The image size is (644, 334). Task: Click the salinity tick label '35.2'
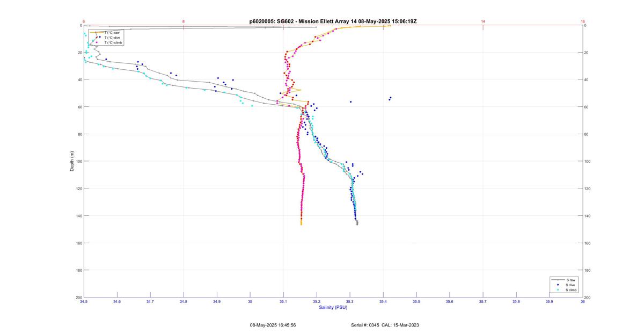point(317,302)
